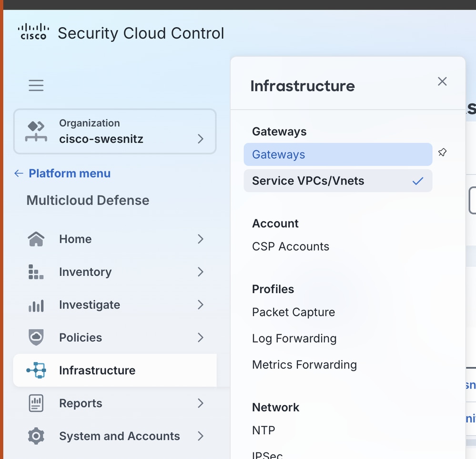The width and height of the screenshot is (476, 459).
Task: Pin the Gateways menu item
Action: 442,152
